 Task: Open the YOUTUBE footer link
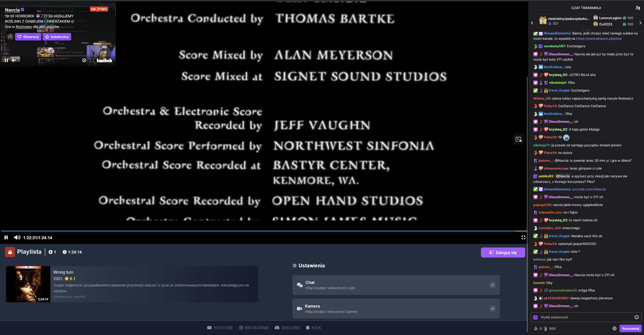coord(220,328)
